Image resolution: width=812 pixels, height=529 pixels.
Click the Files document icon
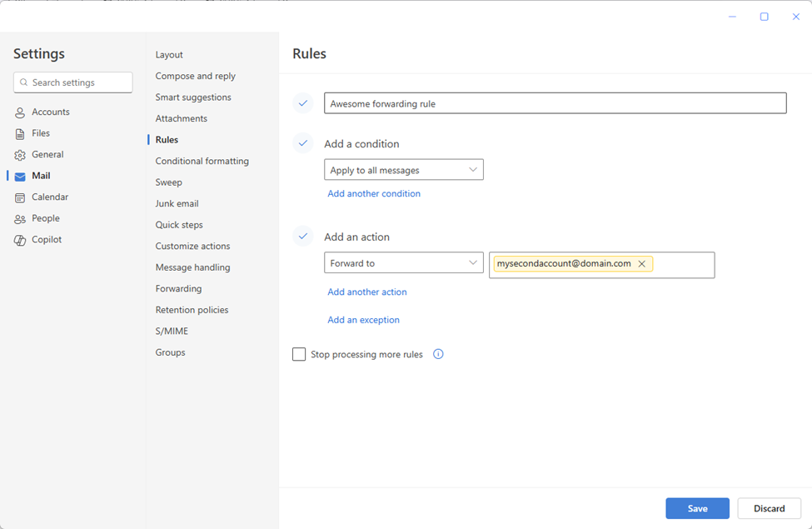click(20, 133)
